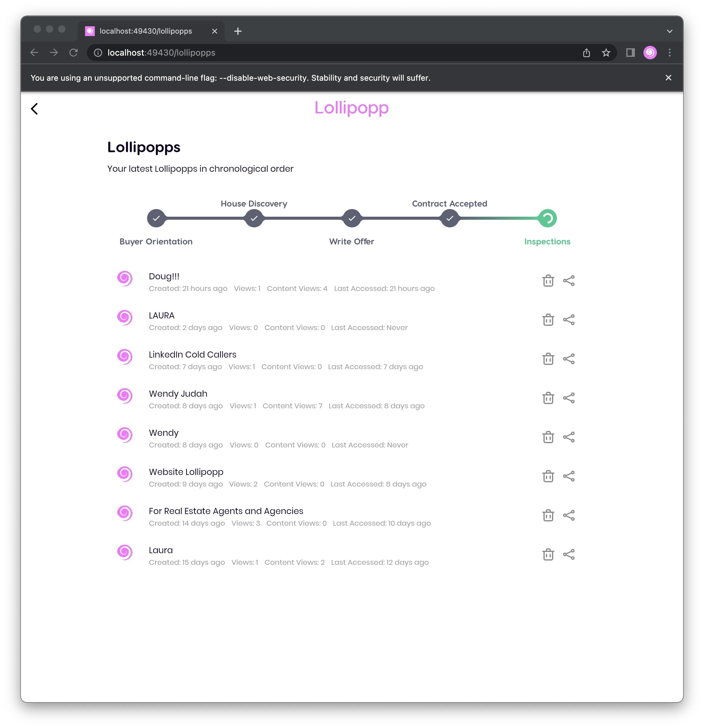Click 'Created: 21 hours ago' text

coord(188,289)
